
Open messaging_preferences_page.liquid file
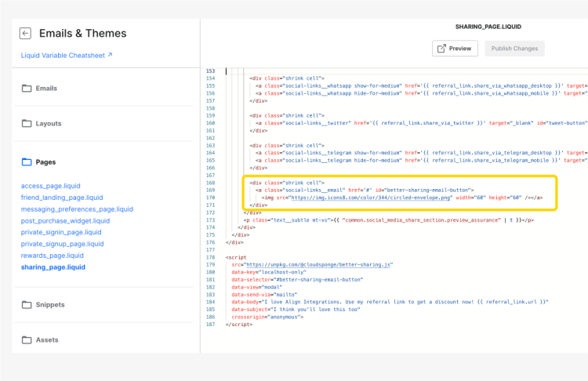77,209
